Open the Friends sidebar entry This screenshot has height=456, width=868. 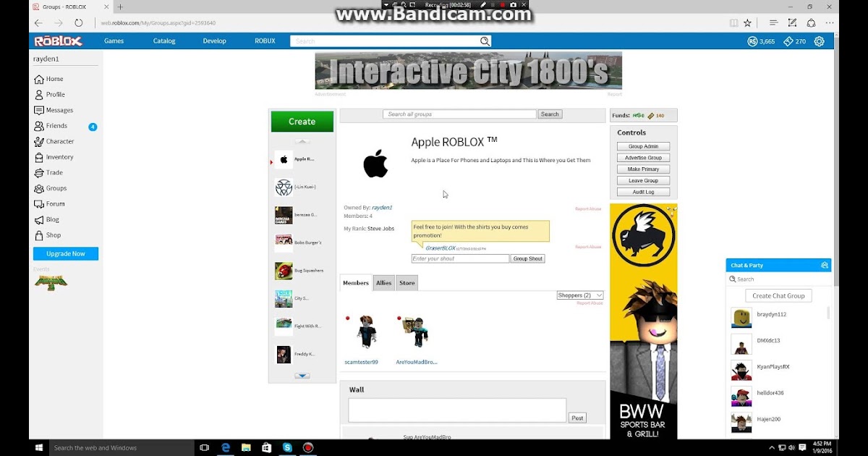51,126
